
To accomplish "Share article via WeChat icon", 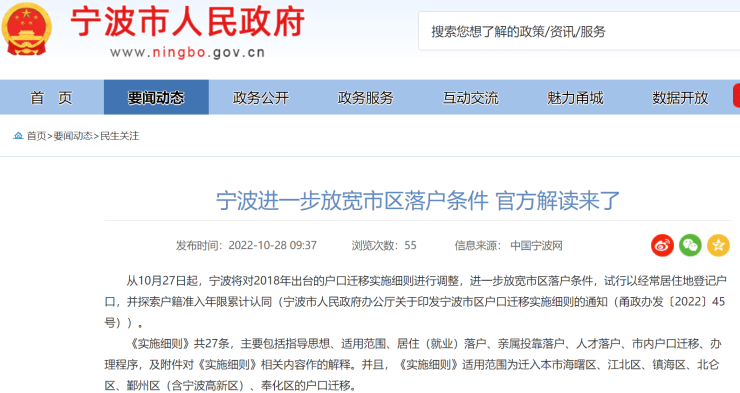I will [690, 245].
